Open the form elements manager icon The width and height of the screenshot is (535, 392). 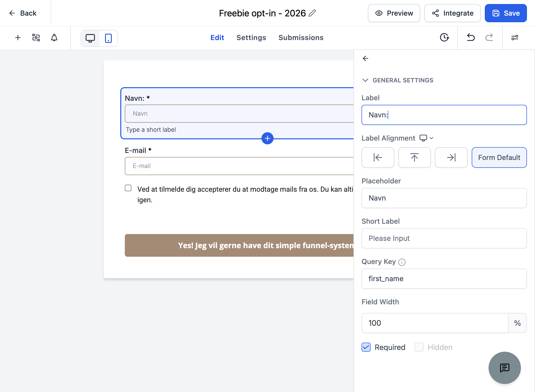coord(36,38)
